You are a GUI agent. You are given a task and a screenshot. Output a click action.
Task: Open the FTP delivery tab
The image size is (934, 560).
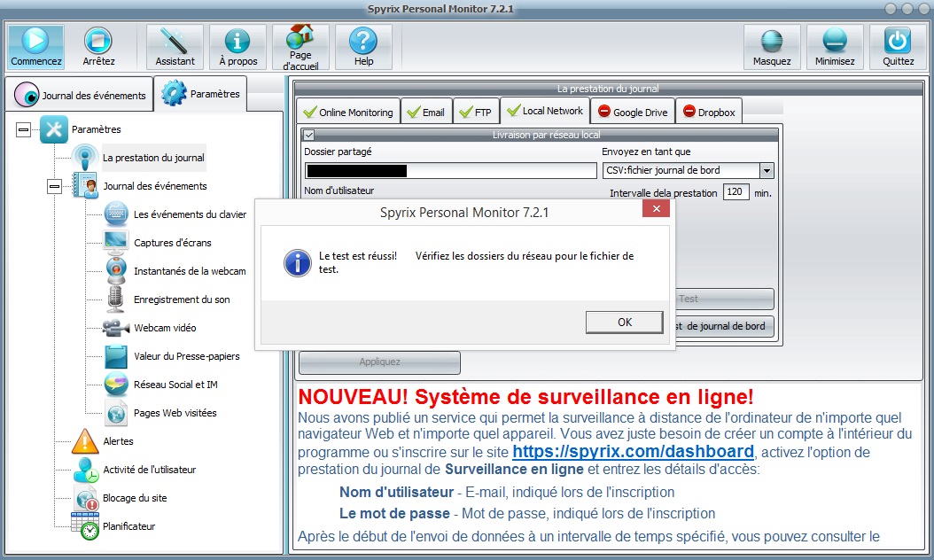pyautogui.click(x=476, y=112)
